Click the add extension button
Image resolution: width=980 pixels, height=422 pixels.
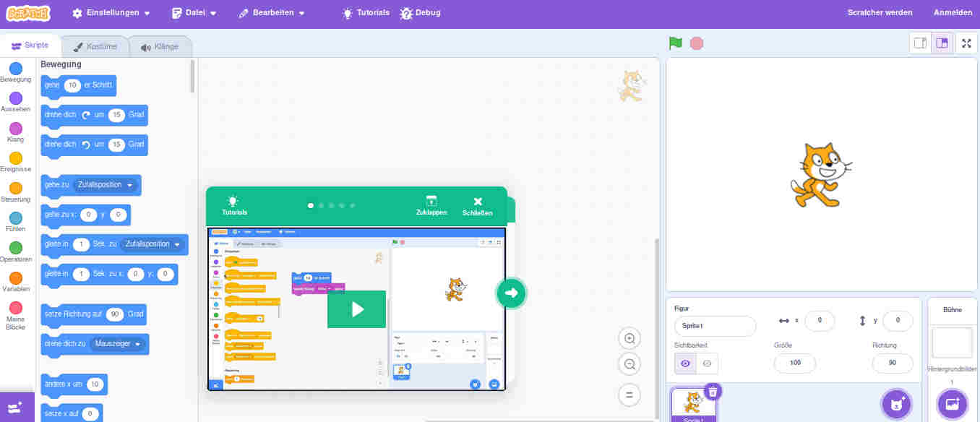tap(17, 407)
